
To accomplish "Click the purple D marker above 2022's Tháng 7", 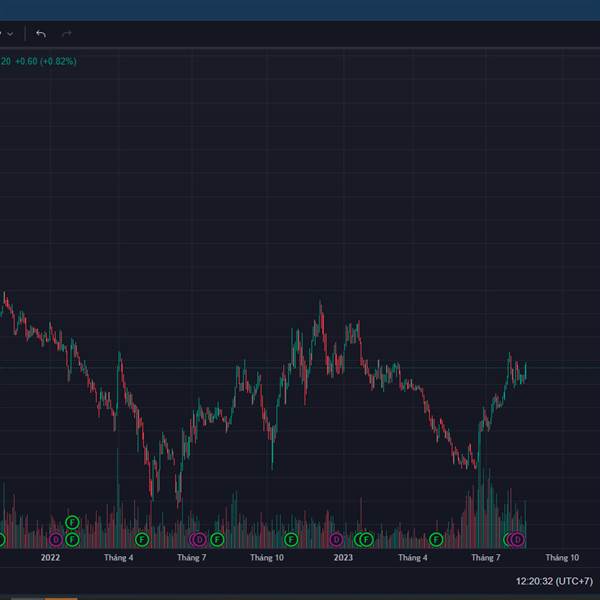I will [199, 540].
